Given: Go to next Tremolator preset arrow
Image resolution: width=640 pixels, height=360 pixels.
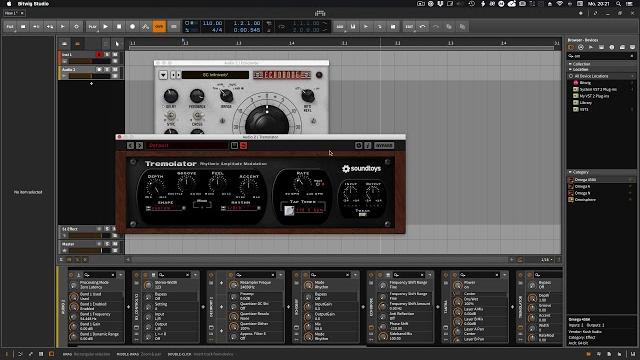Looking at the screenshot, I should [x=140, y=145].
